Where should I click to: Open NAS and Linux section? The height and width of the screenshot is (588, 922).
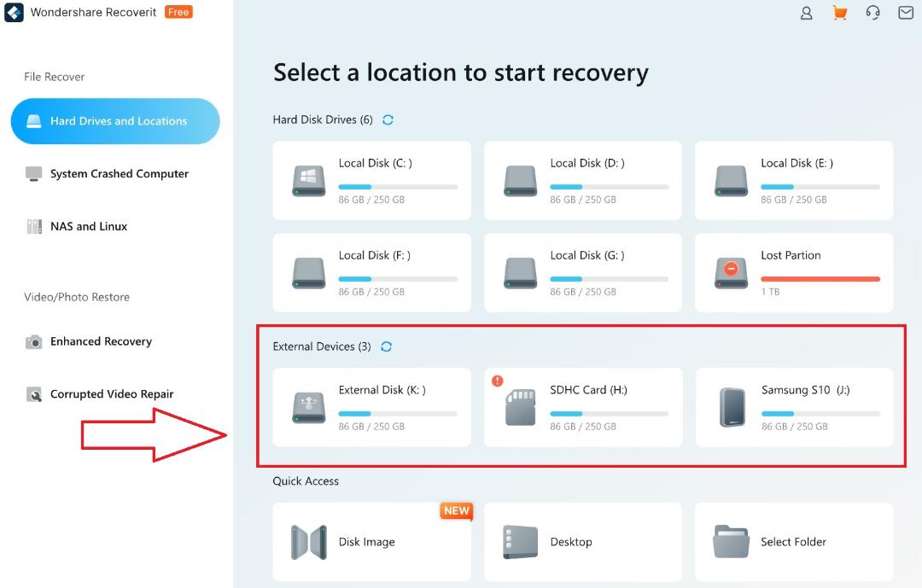[x=89, y=226]
